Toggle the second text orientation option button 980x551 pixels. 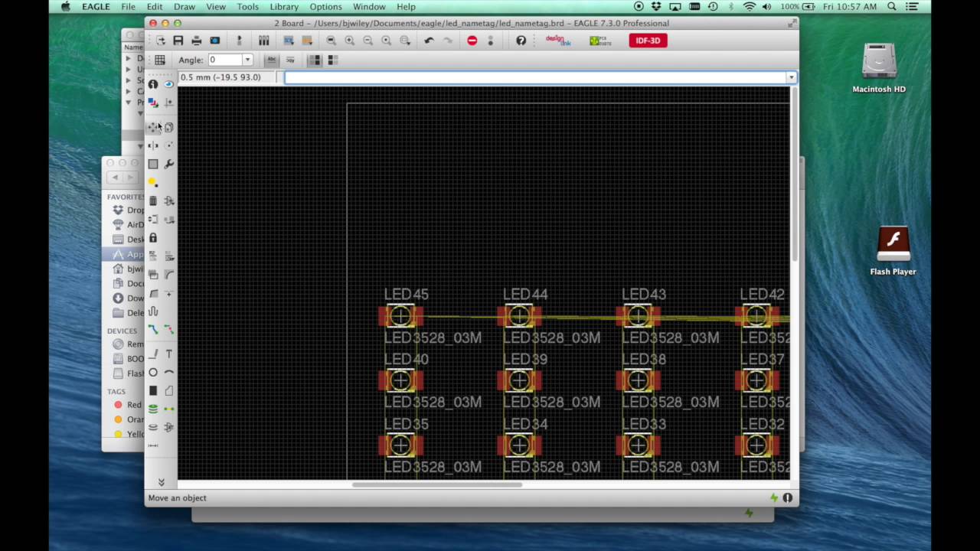tap(290, 60)
